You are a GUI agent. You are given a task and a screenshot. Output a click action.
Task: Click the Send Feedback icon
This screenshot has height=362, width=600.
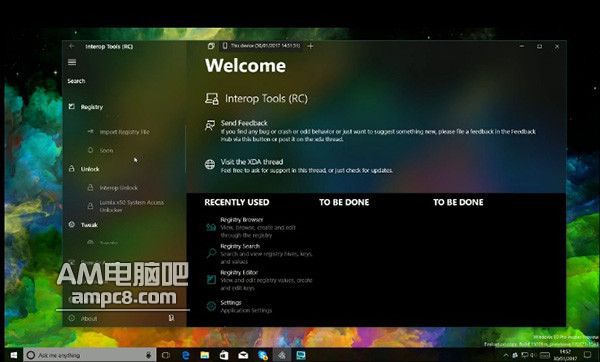tap(210, 125)
